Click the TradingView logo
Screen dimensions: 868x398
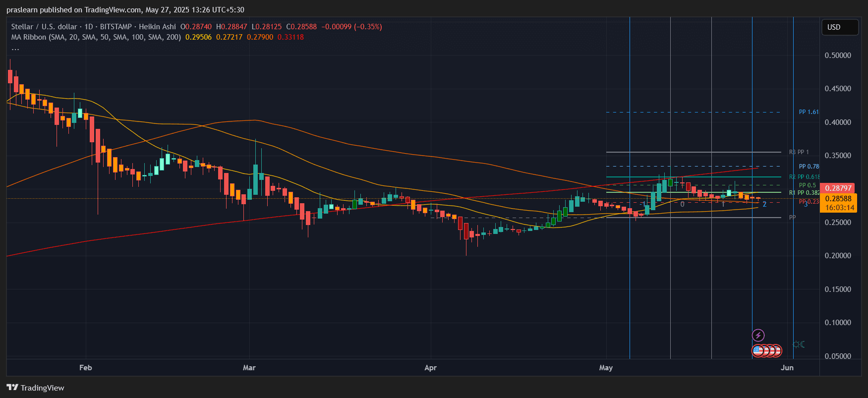35,388
